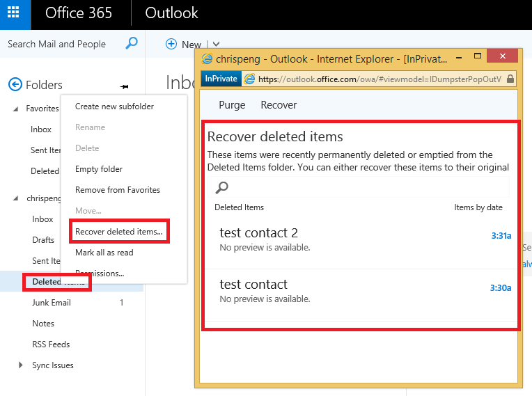
Task: Click the pin icon next to Folders
Action: pyautogui.click(x=124, y=87)
